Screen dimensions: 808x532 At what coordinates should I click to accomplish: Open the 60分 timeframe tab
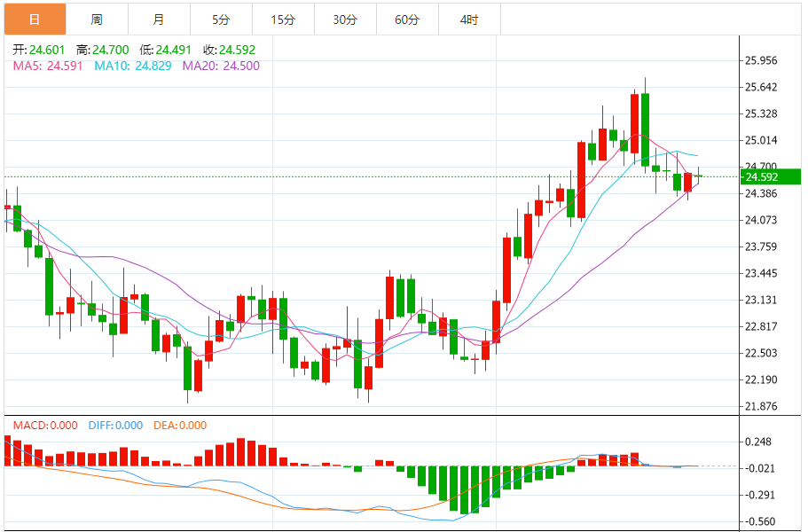407,20
